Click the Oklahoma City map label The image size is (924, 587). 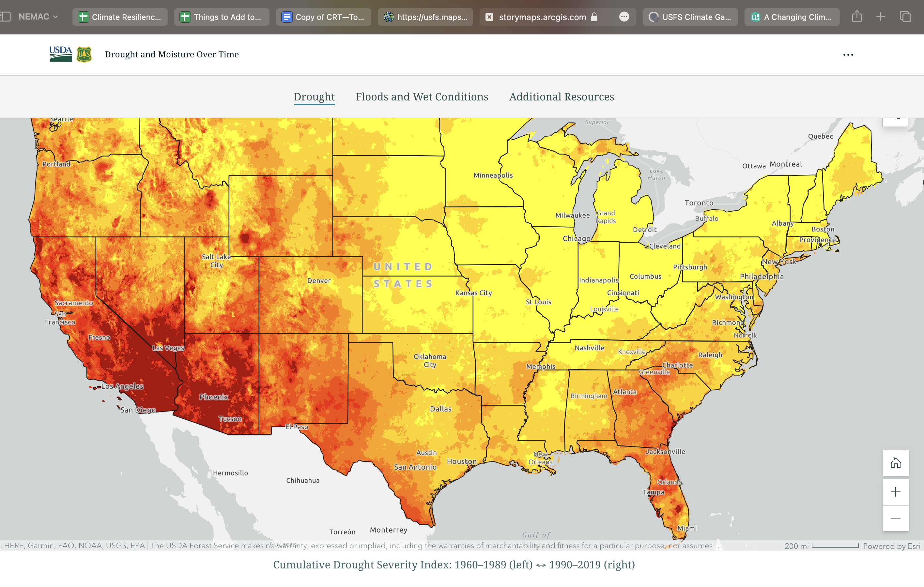pos(430,360)
